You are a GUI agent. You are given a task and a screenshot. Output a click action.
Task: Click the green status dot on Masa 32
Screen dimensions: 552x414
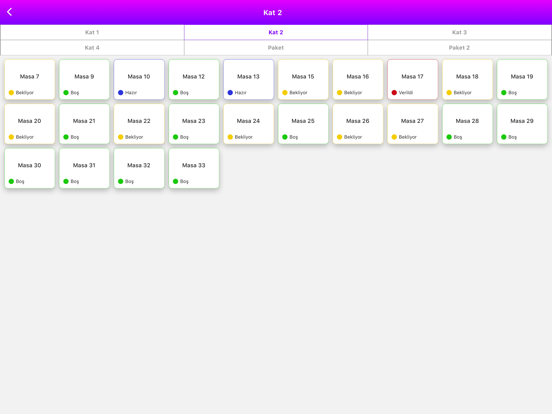[x=121, y=181]
